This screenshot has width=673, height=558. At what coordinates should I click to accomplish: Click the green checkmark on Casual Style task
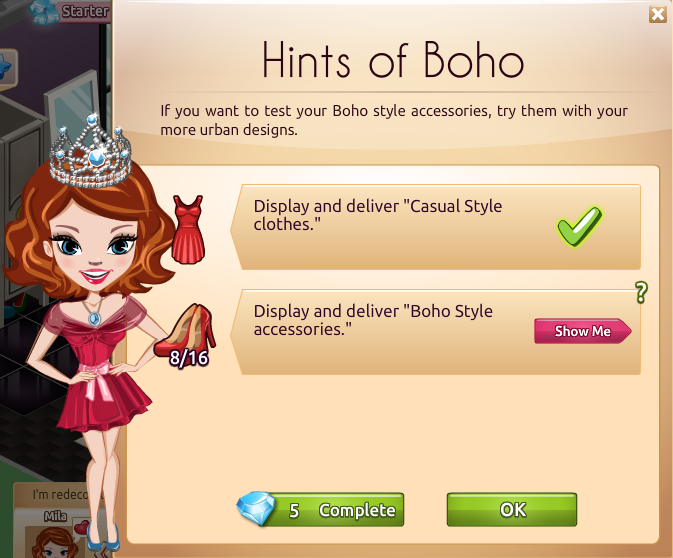coord(579,226)
